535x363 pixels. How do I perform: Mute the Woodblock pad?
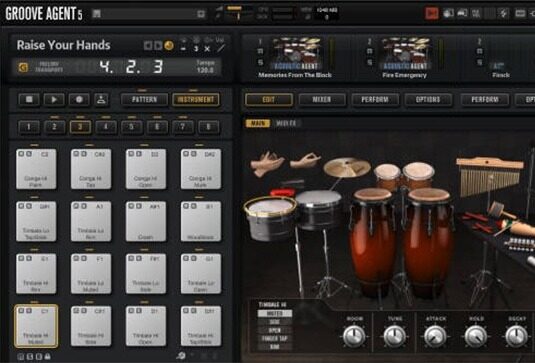click(186, 206)
